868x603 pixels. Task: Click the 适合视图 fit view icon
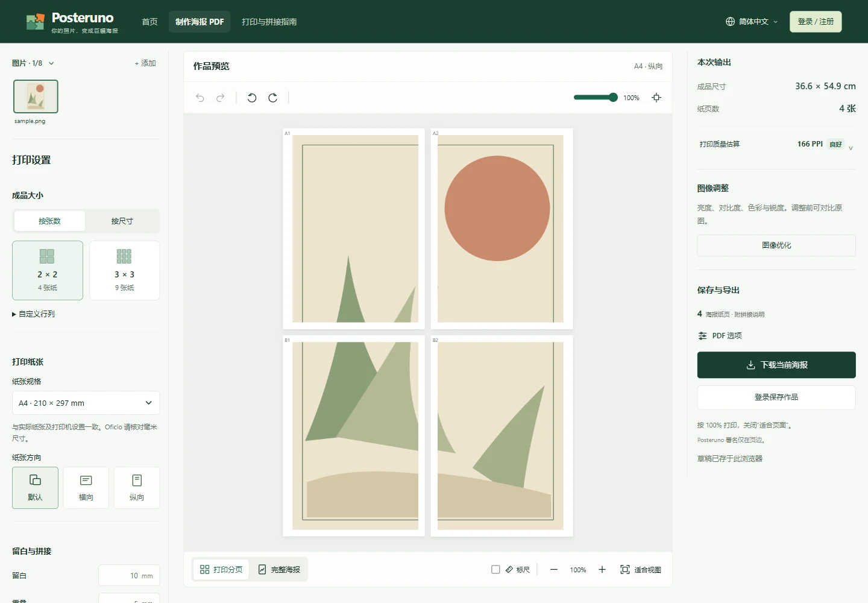coord(625,570)
